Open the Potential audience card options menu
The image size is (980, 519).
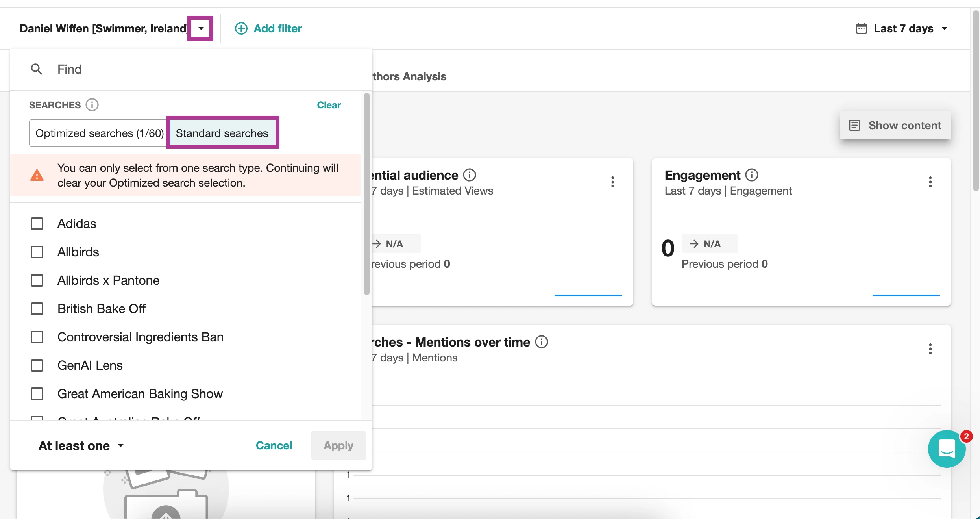pyautogui.click(x=612, y=182)
